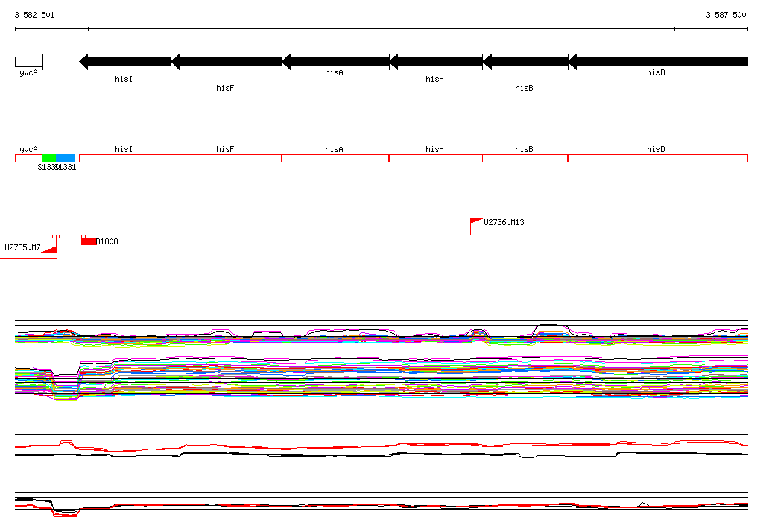
Task: Click the yvcA label under the white box
Action: [28, 73]
